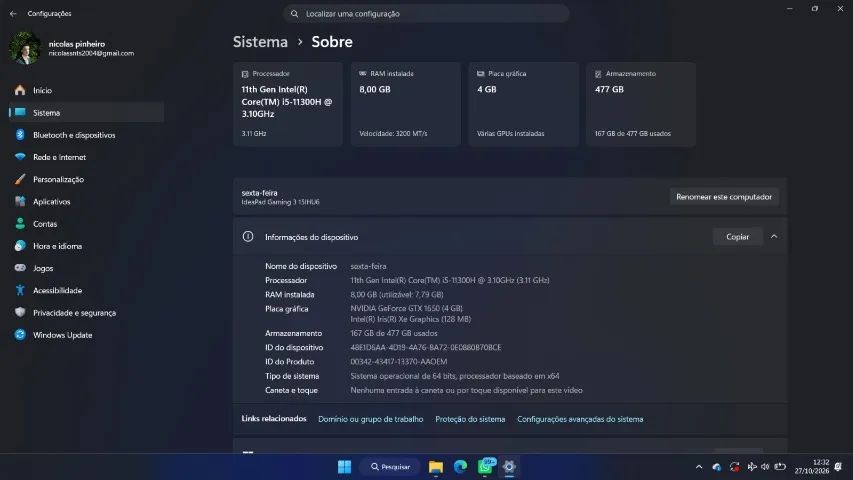Click the ID do dispositivo value

point(426,347)
